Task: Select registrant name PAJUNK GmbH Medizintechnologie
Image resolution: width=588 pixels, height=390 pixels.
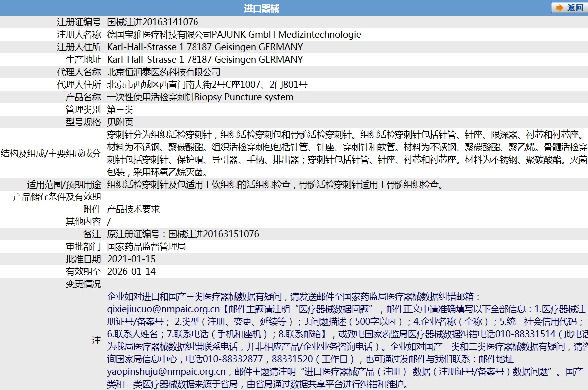Action: (286, 35)
